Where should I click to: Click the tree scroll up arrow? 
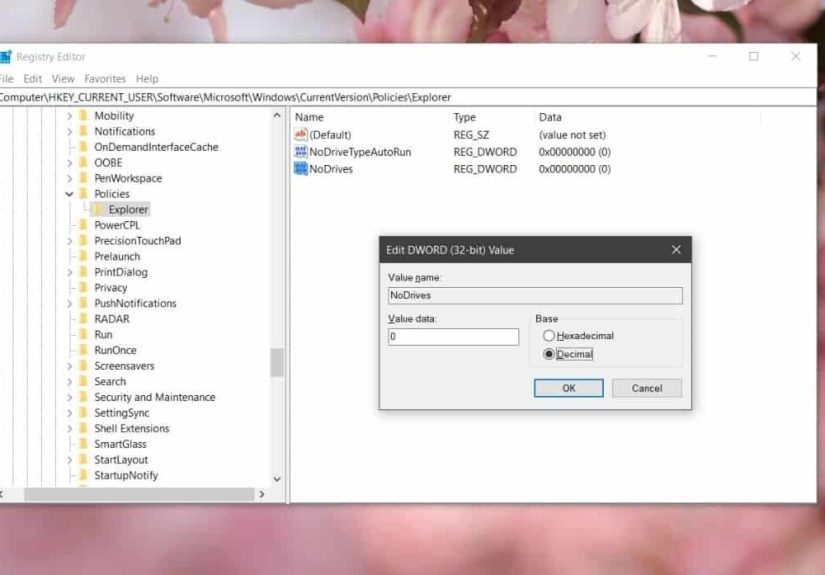click(277, 115)
